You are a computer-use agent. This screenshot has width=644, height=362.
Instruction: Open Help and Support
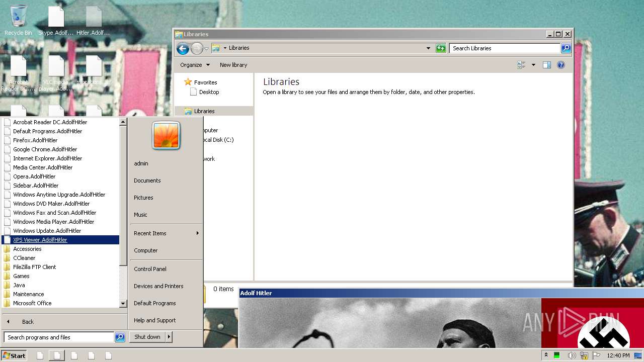coord(155,320)
